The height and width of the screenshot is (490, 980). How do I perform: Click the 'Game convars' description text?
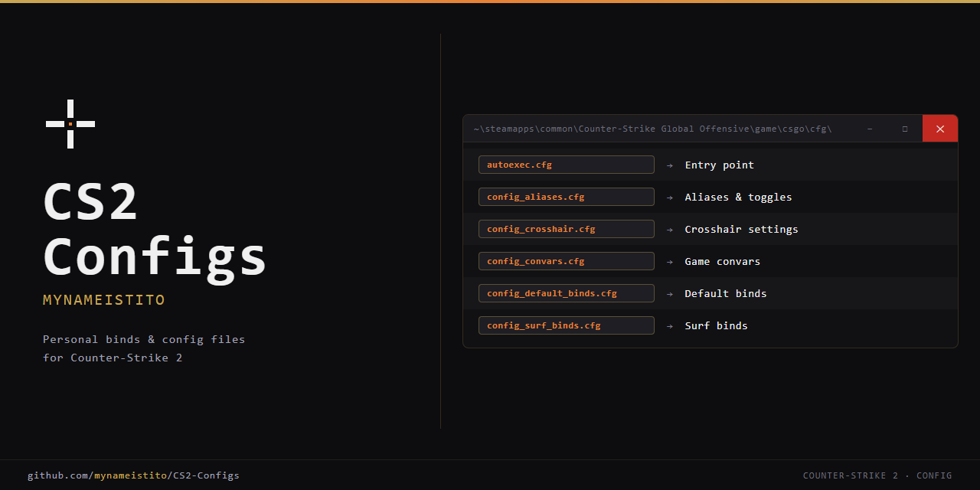723,261
